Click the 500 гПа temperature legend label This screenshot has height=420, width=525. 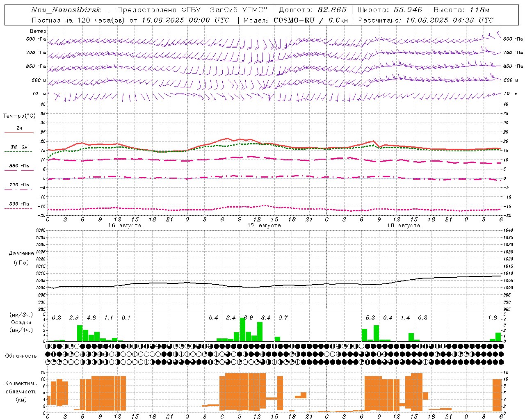point(19,204)
